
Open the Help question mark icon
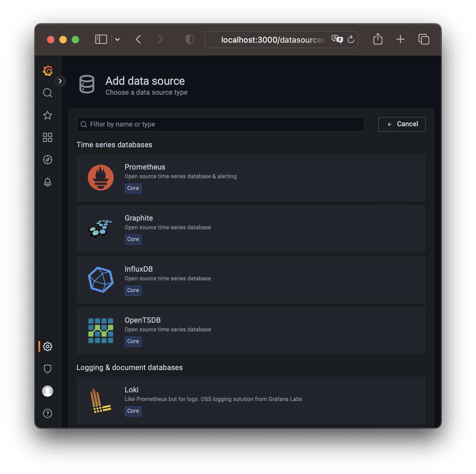48,413
